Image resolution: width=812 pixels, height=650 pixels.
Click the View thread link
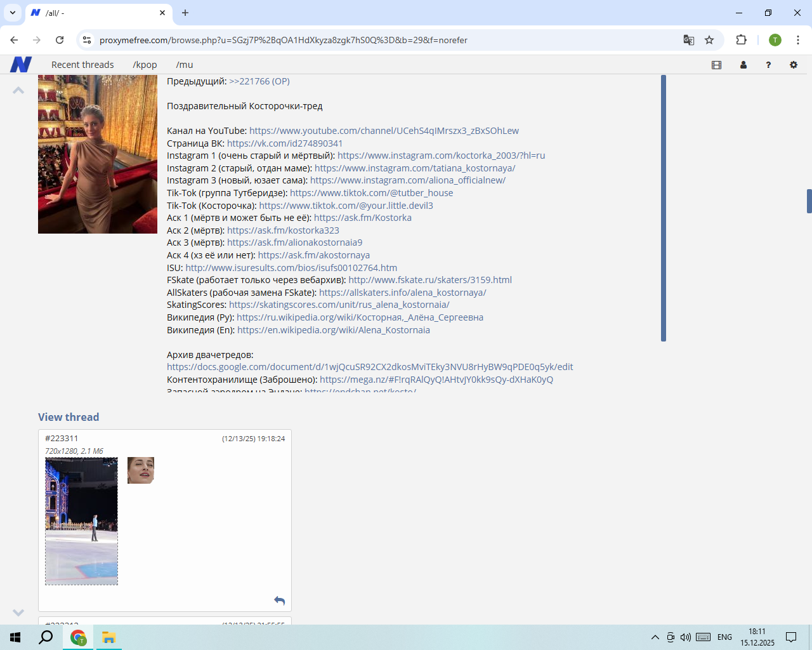69,417
